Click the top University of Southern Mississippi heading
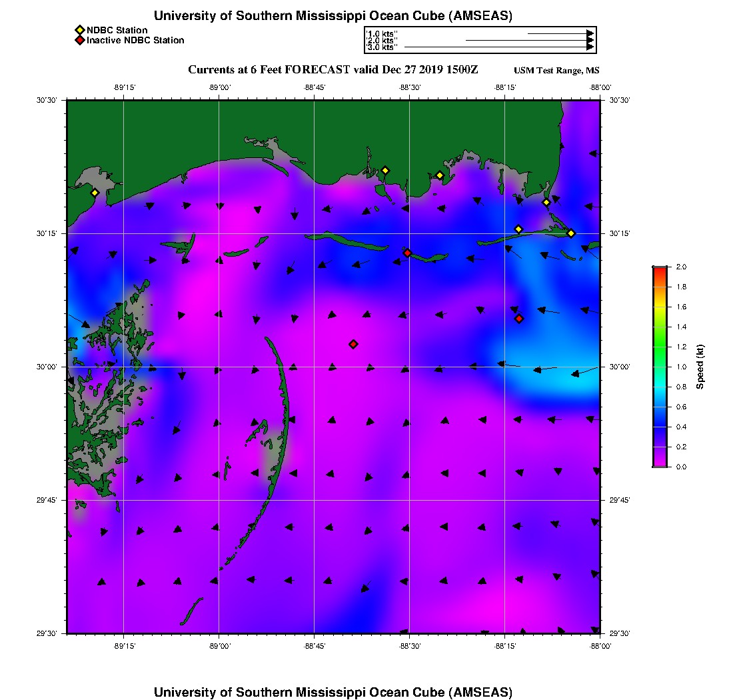This screenshot has height=700, width=733. click(x=333, y=15)
